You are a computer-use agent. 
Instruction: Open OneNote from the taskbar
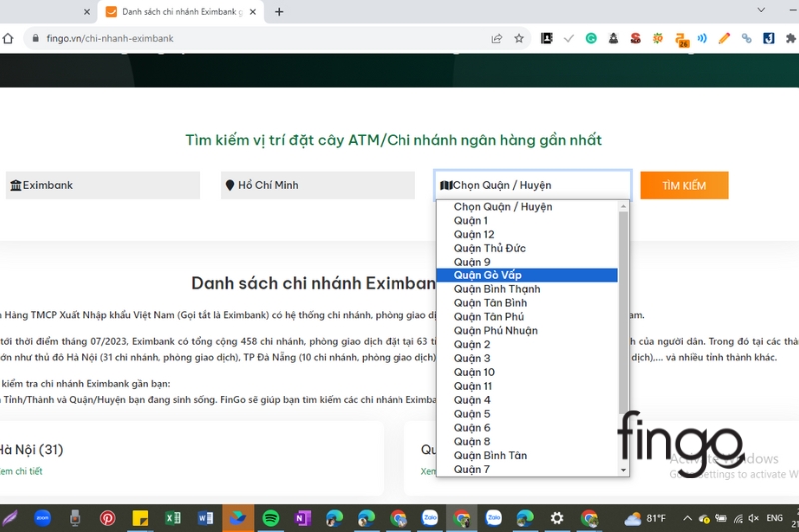pyautogui.click(x=303, y=518)
